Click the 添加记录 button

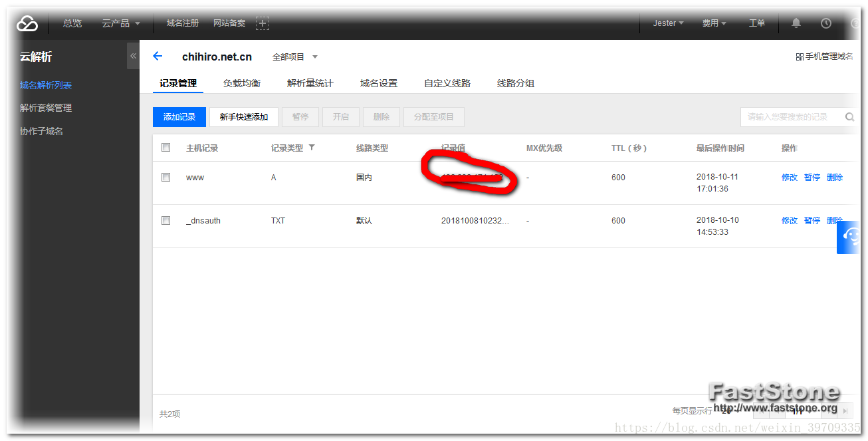tap(179, 117)
